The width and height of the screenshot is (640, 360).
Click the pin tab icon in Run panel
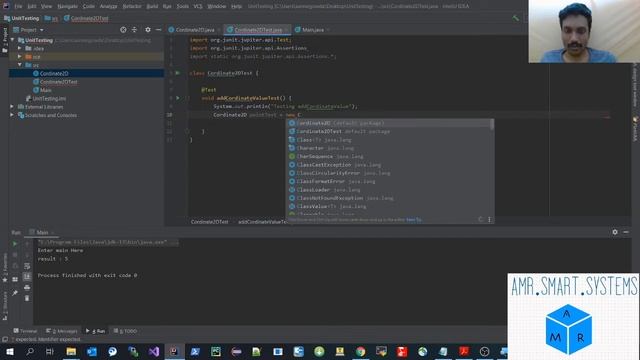tap(15, 293)
